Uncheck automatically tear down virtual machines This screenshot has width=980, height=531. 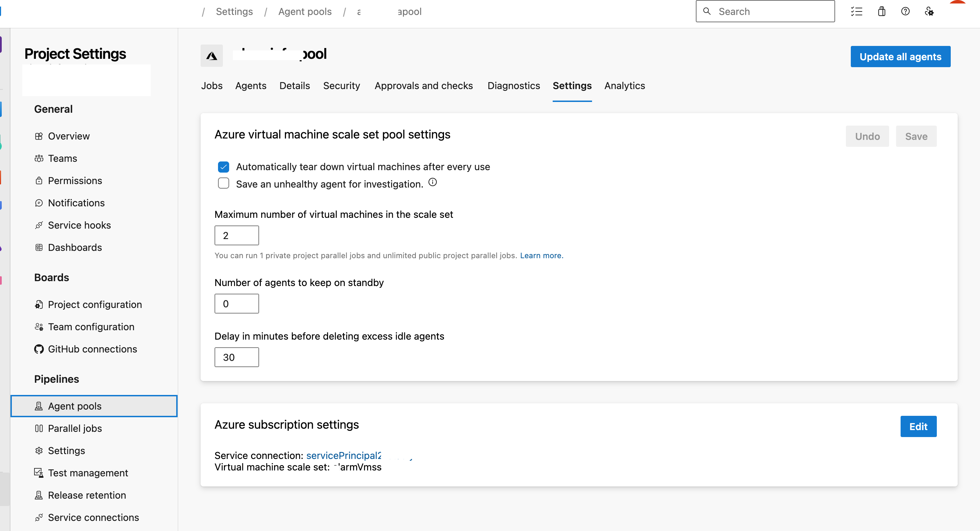[223, 167]
